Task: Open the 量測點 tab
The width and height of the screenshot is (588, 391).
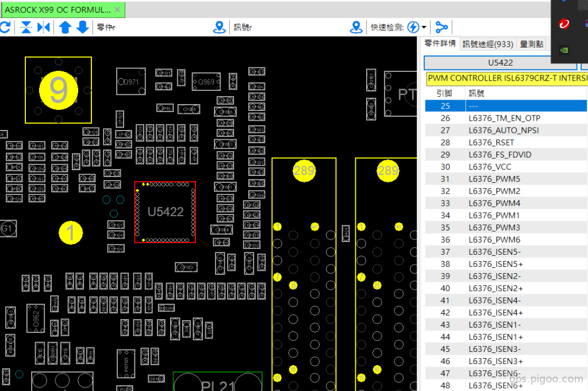Action: (x=531, y=44)
